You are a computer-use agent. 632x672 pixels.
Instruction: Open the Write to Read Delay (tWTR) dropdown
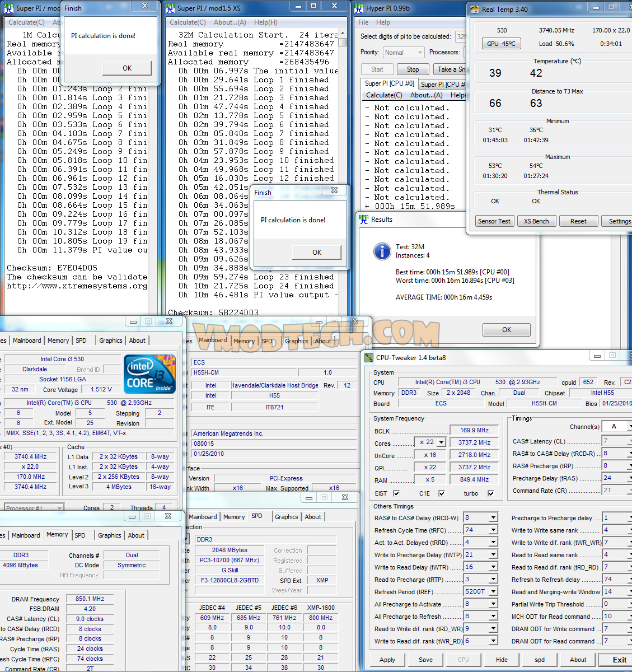click(493, 567)
